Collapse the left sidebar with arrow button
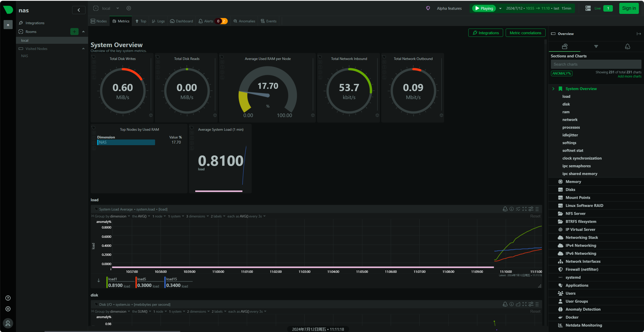This screenshot has width=644, height=332. pos(79,10)
